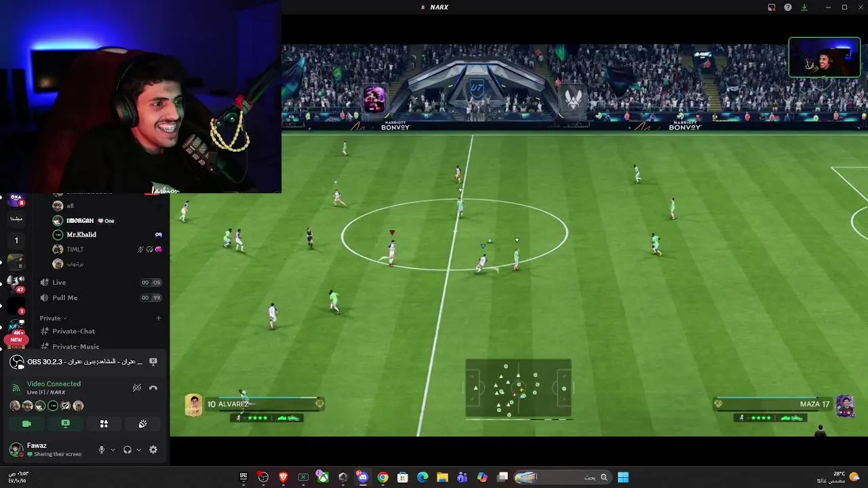Open Epic Games Launcher in taskbar
The height and width of the screenshot is (488, 868).
[x=243, y=477]
